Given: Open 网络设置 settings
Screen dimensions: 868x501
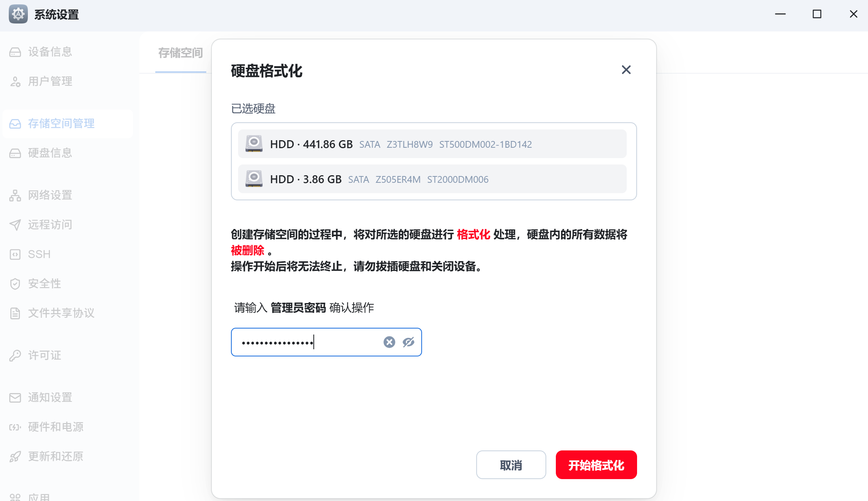Looking at the screenshot, I should tap(49, 195).
